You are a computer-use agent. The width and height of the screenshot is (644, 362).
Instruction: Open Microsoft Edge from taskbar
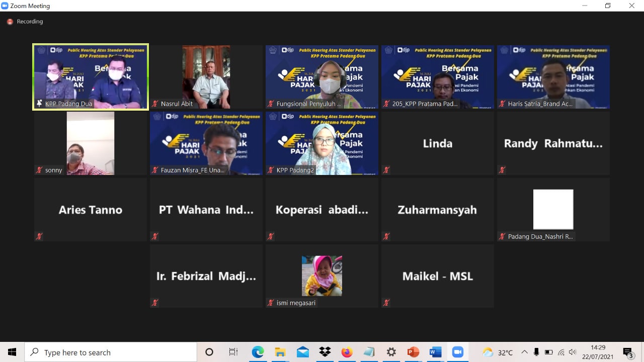[x=258, y=352]
